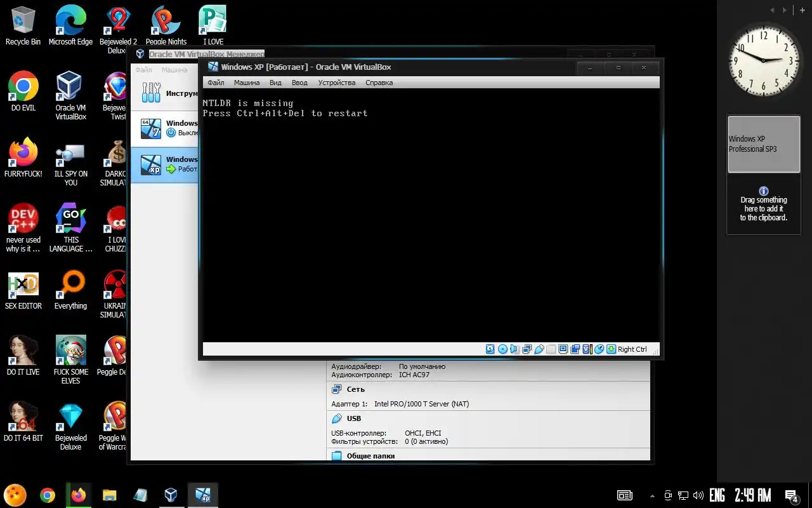812x508 pixels.
Task: Click the CPU virtualization indicator in VM status bar
Action: tap(587, 349)
